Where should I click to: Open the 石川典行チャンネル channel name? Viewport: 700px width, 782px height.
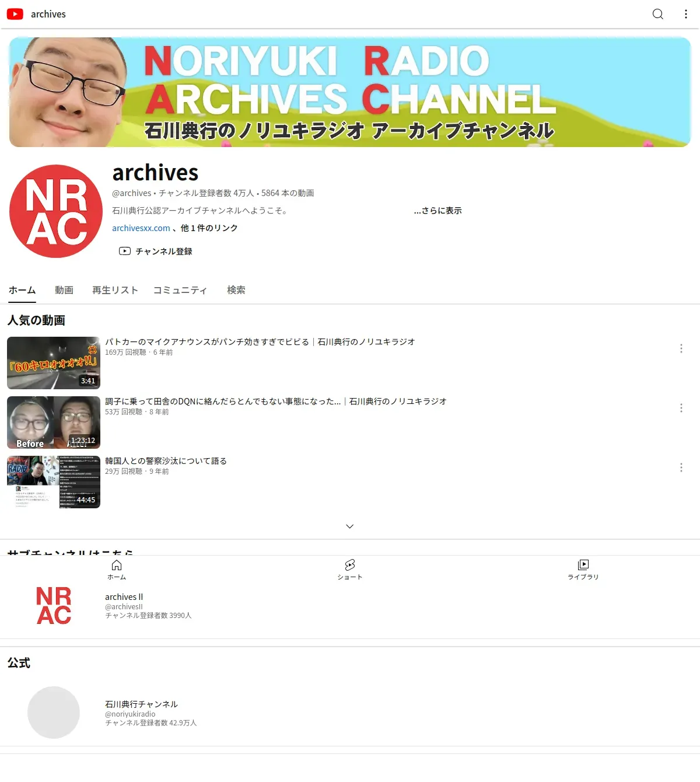[x=141, y=704]
